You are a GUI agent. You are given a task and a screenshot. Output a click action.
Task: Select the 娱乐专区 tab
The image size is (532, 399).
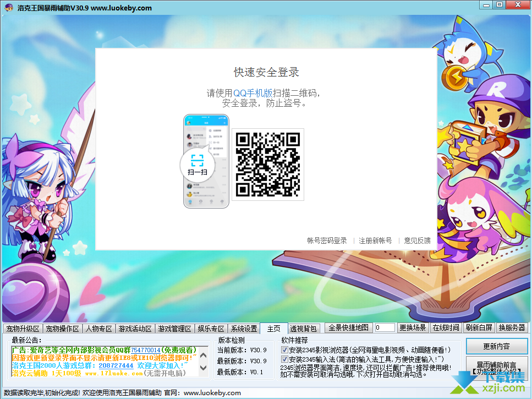tap(211, 329)
